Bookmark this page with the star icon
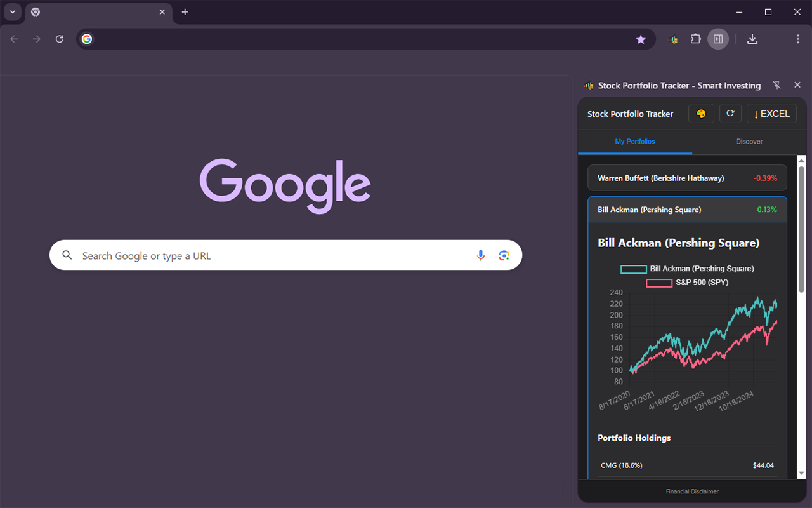The height and width of the screenshot is (508, 812). click(x=641, y=39)
